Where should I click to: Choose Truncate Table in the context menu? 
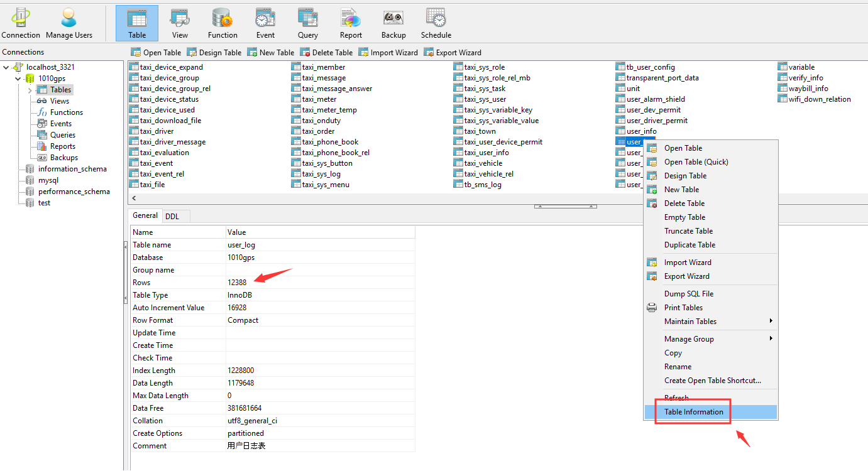(x=711, y=231)
